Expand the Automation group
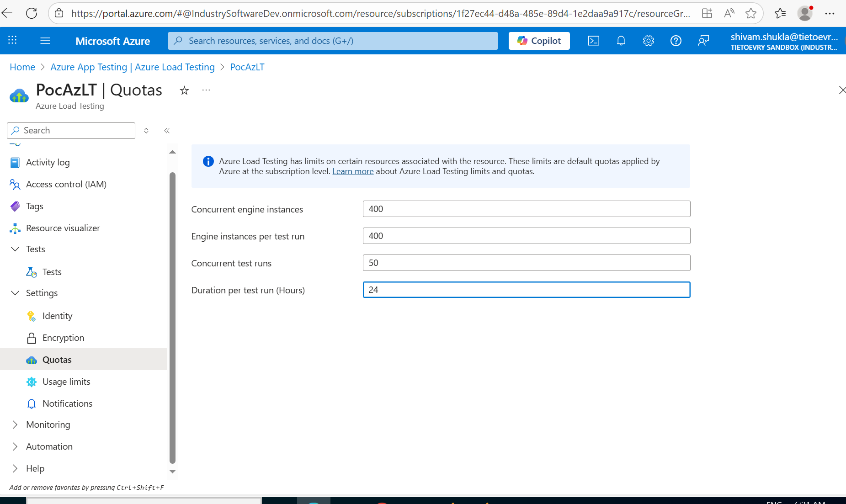This screenshot has height=504, width=846. pyautogui.click(x=15, y=446)
